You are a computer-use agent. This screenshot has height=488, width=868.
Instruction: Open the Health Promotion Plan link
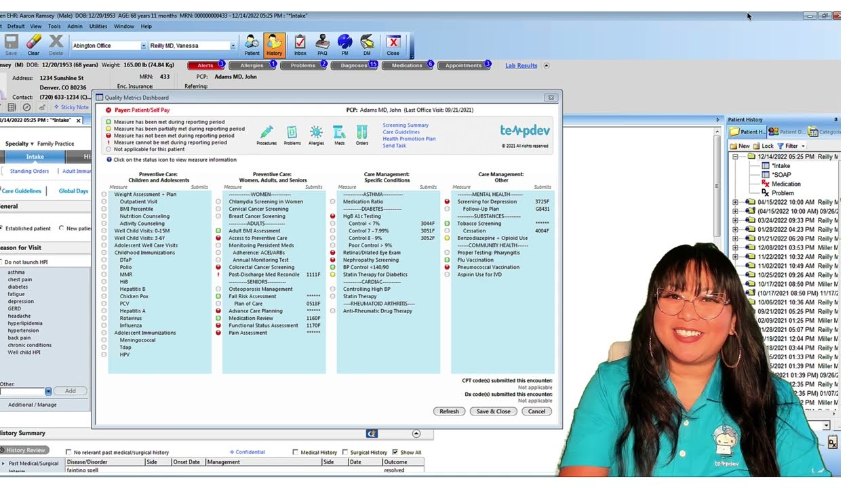coord(409,139)
